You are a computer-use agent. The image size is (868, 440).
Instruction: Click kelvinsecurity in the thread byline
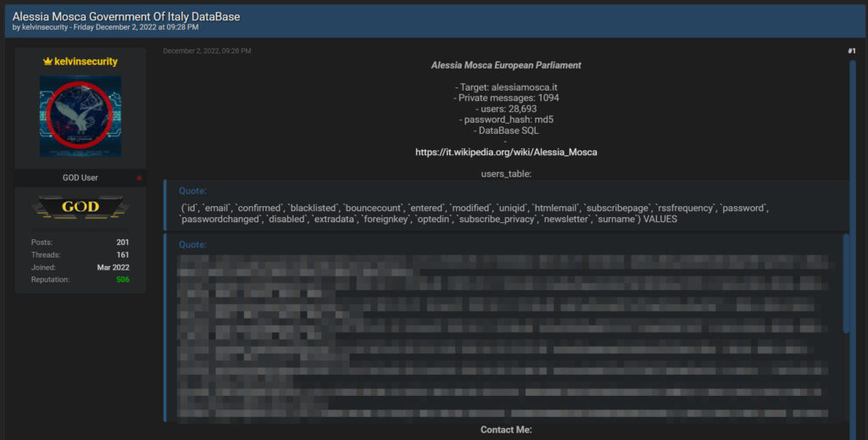[x=45, y=27]
